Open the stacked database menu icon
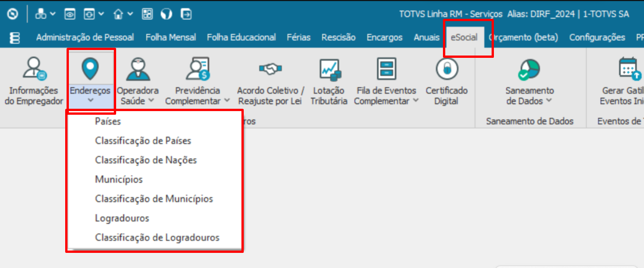Viewport: 644px width, 268px height. [x=15, y=38]
